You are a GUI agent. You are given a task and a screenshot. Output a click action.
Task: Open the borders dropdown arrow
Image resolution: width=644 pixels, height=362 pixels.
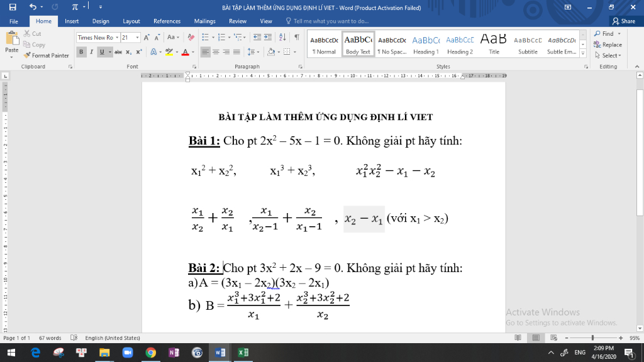(295, 52)
